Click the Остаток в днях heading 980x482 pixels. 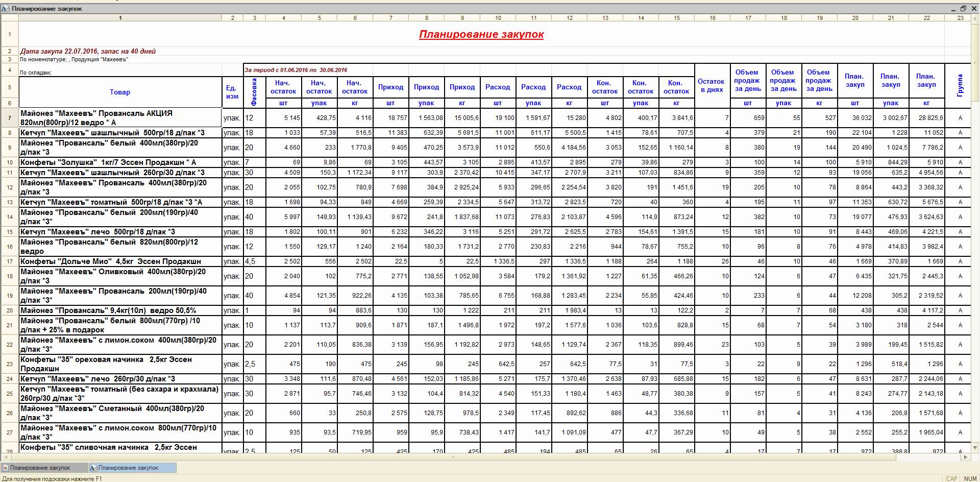pos(712,85)
